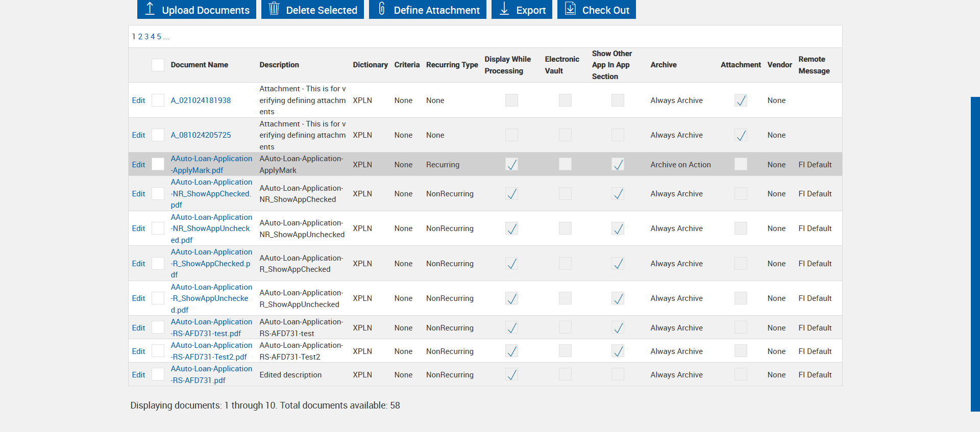Click the blue vertical scrollbar on right
980x432 pixels.
[975, 253]
